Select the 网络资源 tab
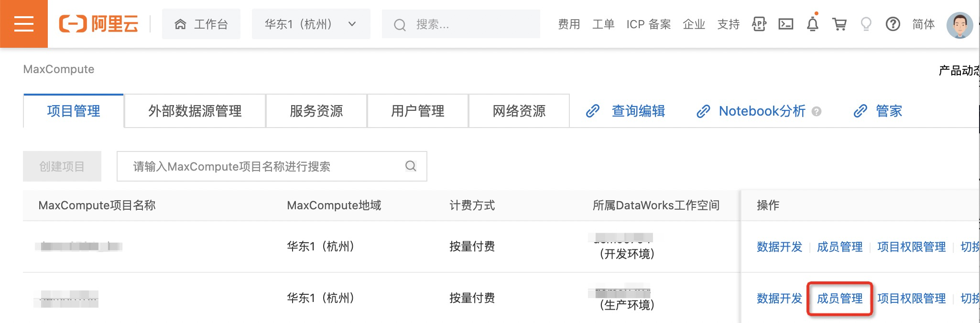 (519, 111)
